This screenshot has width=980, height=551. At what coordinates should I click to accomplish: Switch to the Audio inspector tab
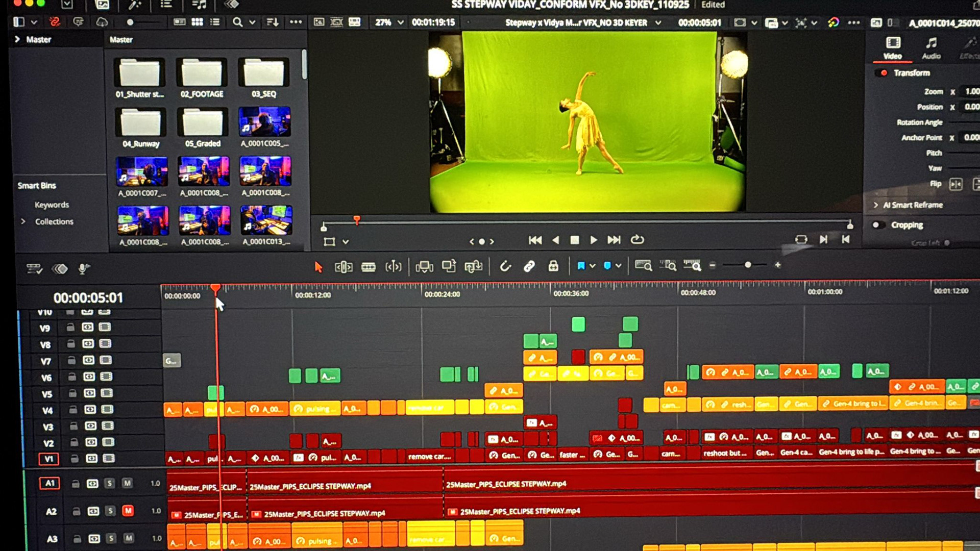tap(931, 47)
